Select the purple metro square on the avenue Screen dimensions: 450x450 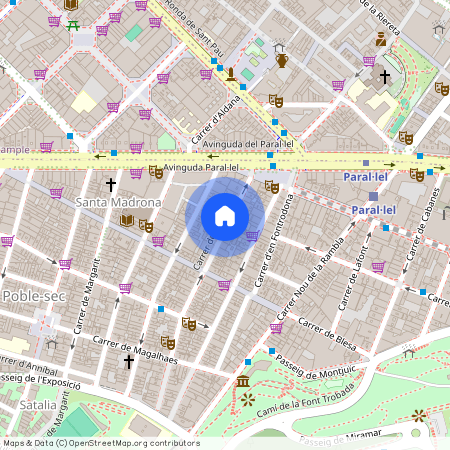[x=366, y=163]
